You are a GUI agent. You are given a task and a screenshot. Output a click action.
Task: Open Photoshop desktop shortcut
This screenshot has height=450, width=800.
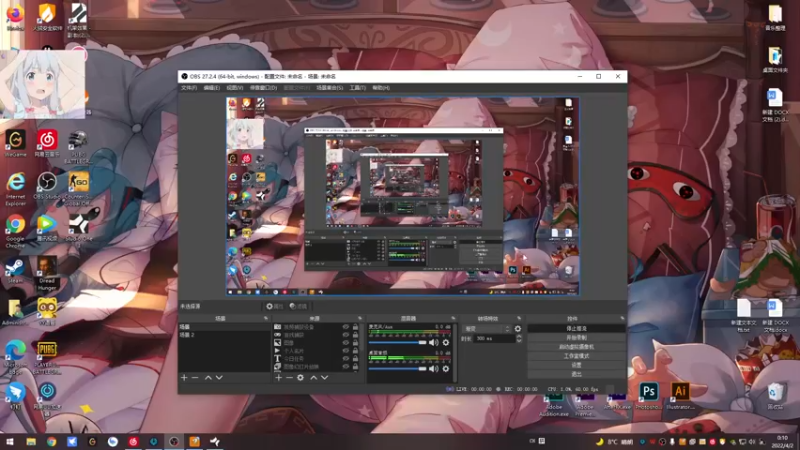(x=648, y=396)
